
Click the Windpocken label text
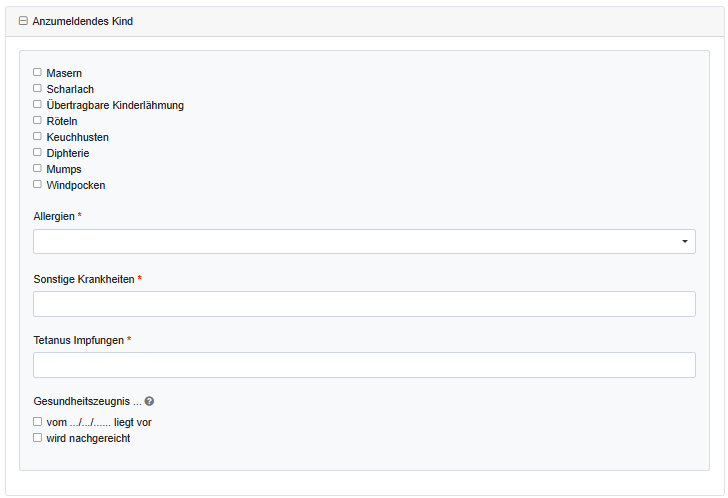coord(76,185)
